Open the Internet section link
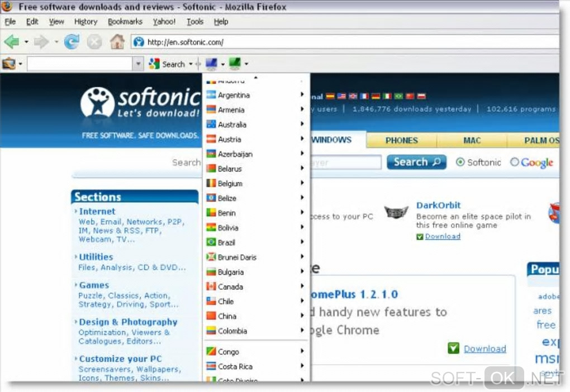 tap(97, 212)
